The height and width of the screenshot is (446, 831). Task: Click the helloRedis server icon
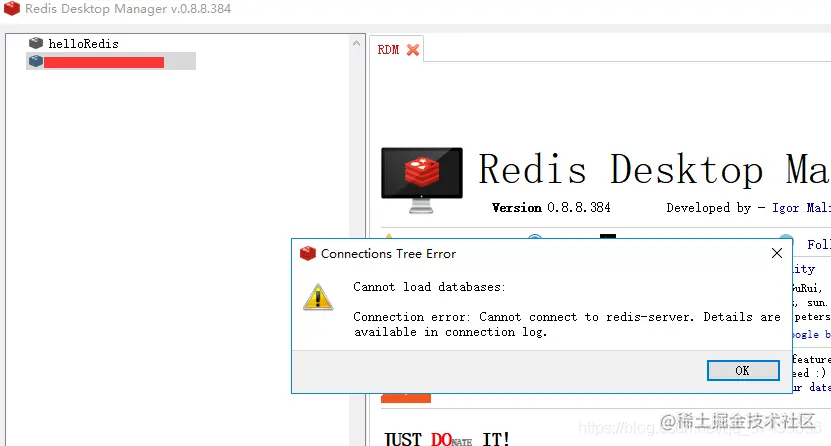coord(36,43)
